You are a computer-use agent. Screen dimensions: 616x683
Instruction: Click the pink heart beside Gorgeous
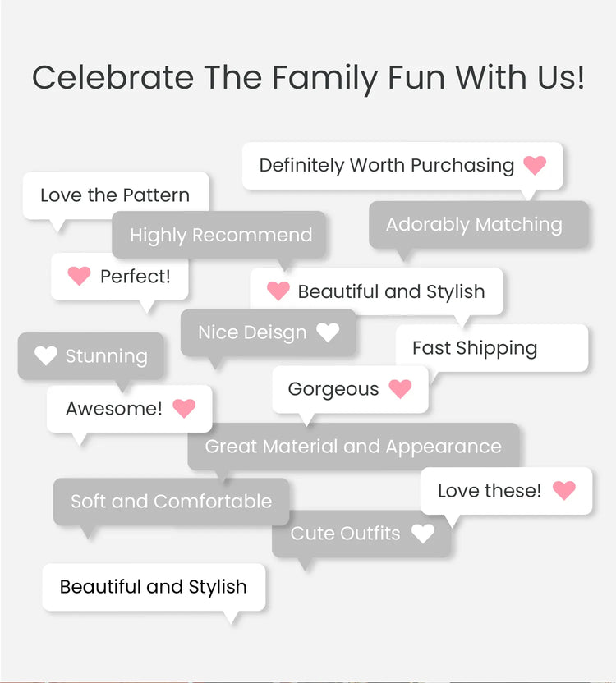400,389
